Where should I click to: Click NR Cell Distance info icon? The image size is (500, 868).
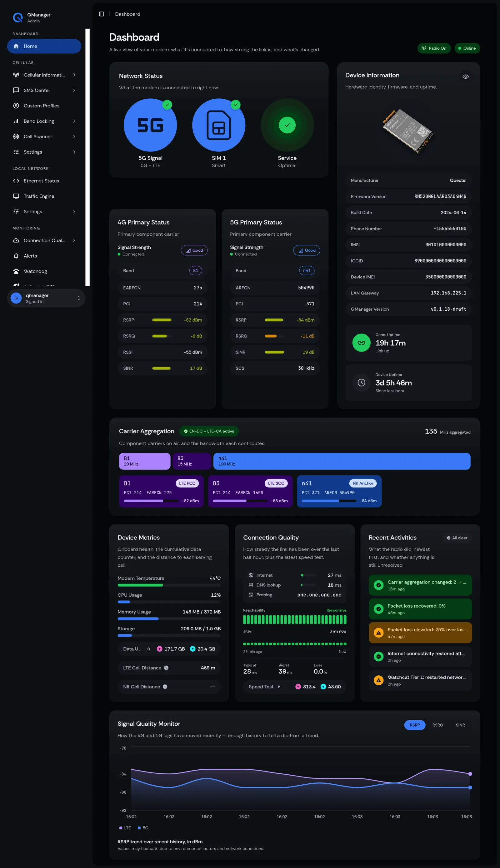[x=165, y=687]
